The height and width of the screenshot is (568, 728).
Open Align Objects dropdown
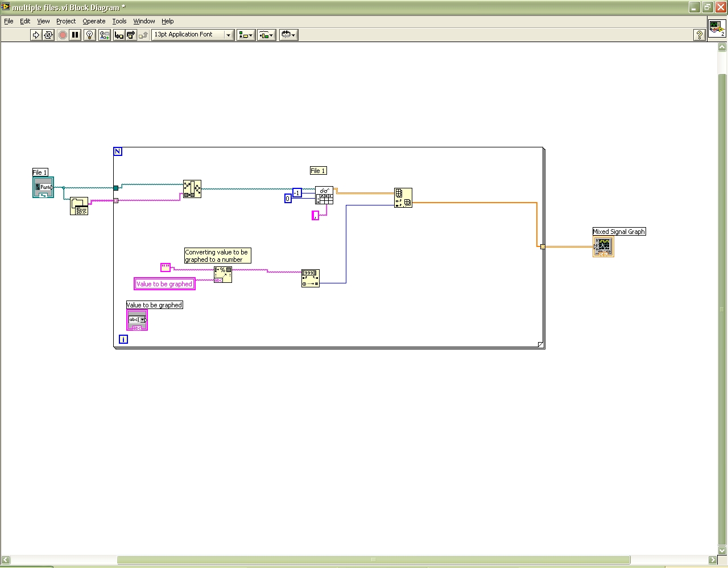coord(246,35)
